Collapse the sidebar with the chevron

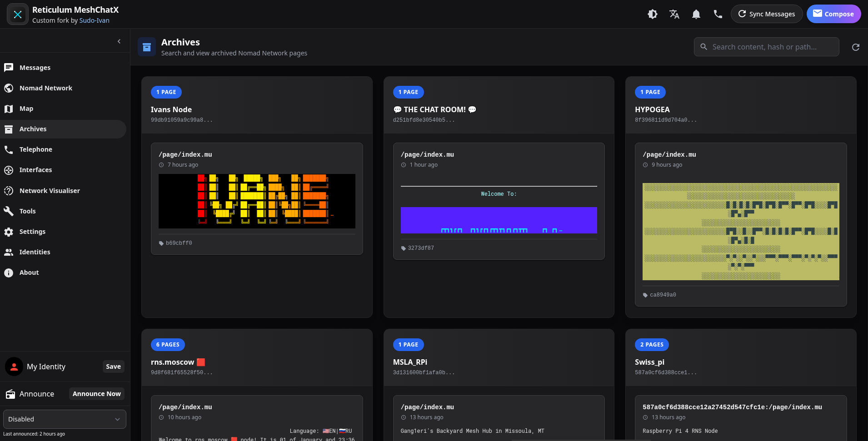click(119, 41)
